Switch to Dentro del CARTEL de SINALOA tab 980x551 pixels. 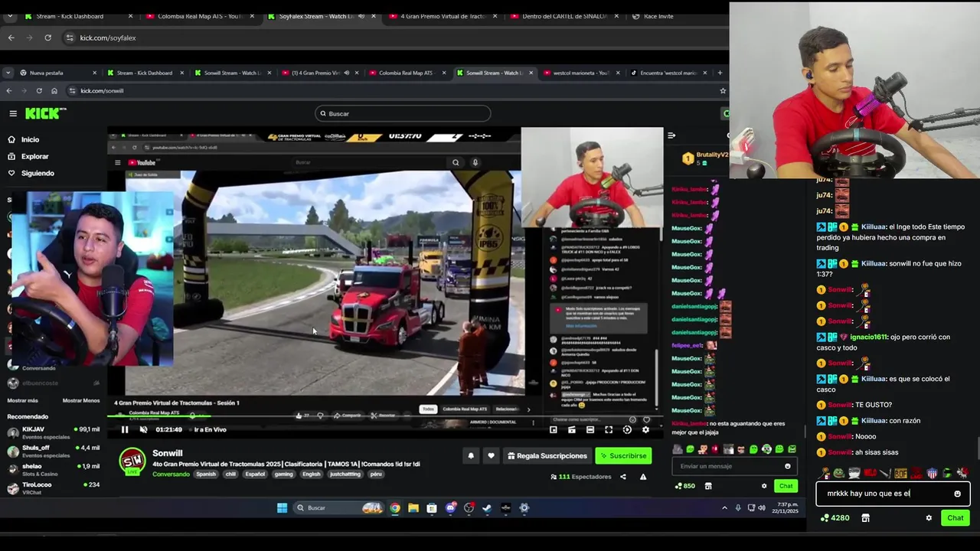[565, 16]
